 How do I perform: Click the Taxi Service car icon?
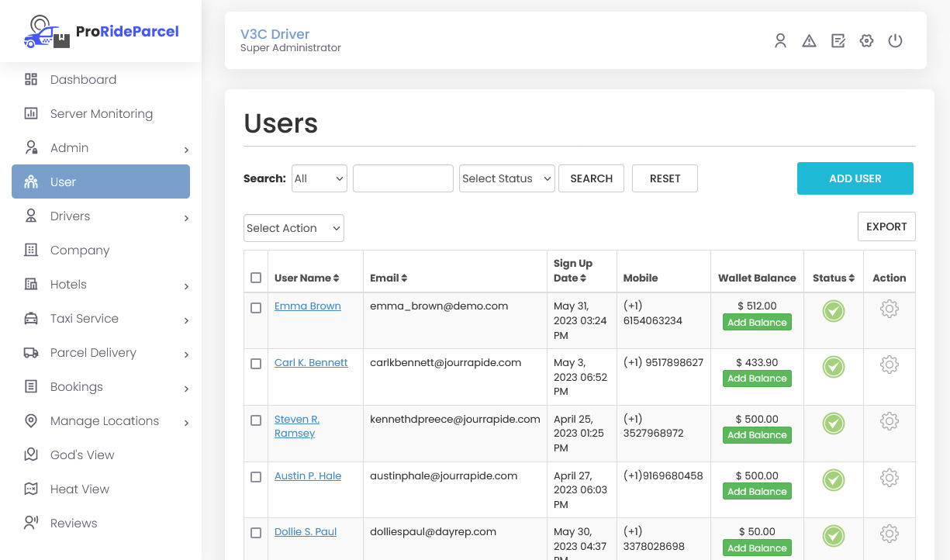click(x=31, y=318)
